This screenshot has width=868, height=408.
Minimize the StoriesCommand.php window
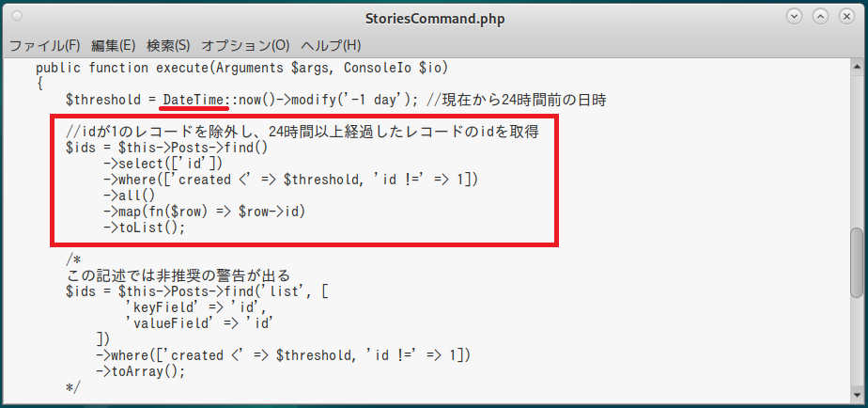795,17
